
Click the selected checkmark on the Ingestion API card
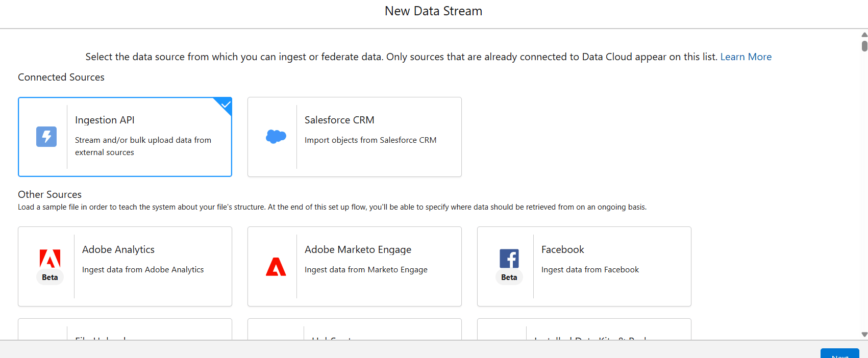coord(226,104)
